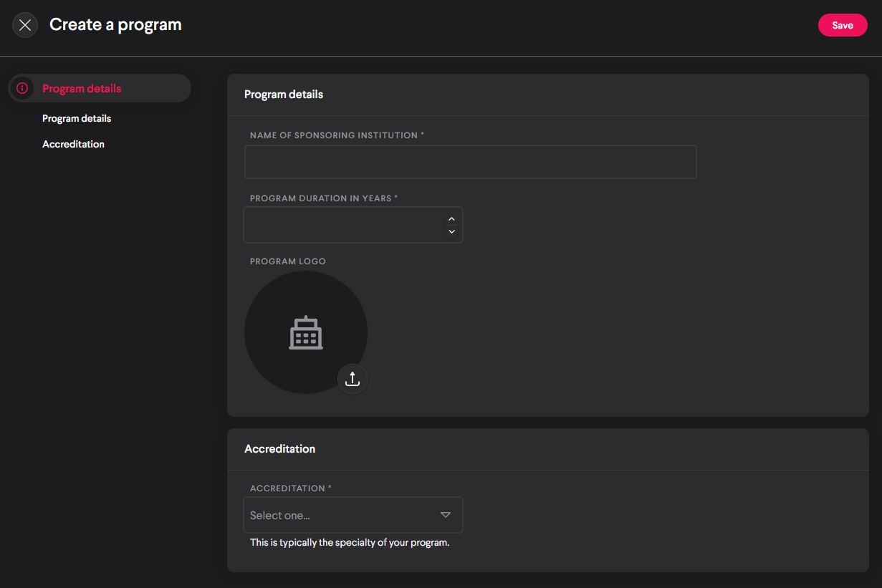Click the red info icon in sidebar
The height and width of the screenshot is (588, 882).
pos(22,88)
